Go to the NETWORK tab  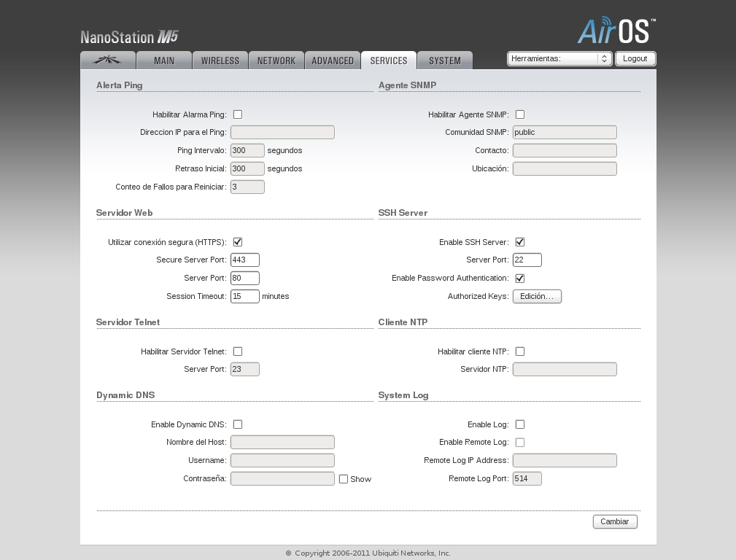(276, 61)
